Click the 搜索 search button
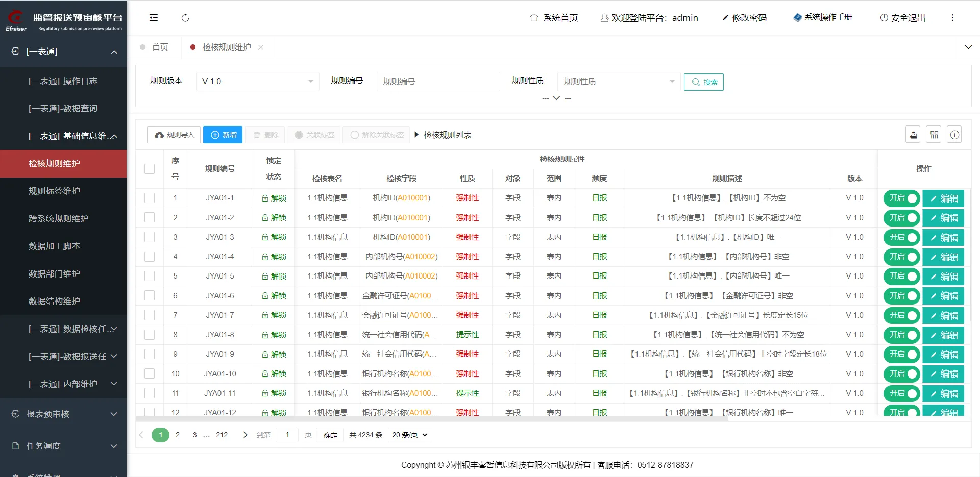 pyautogui.click(x=703, y=82)
